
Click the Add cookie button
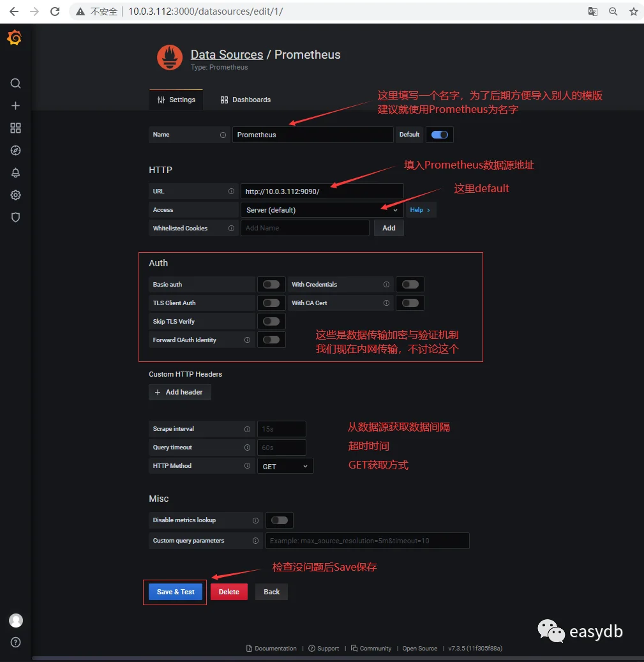coord(389,228)
